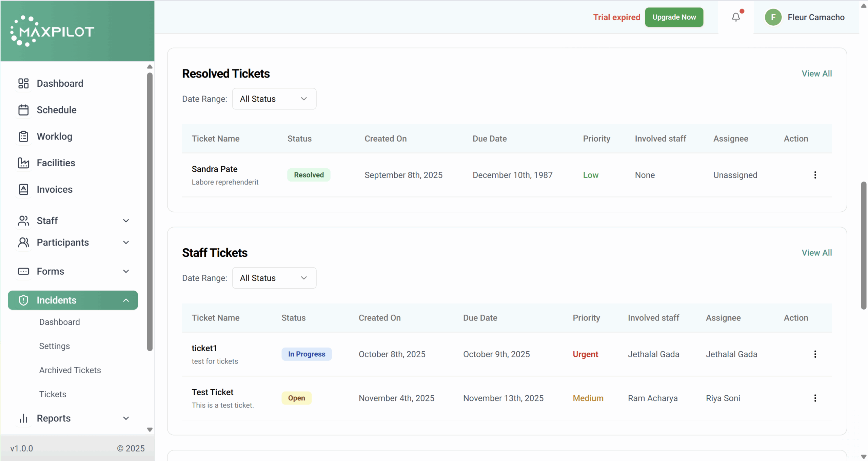The width and height of the screenshot is (868, 461).
Task: Open three-dot menu for ticket1 row
Action: click(815, 354)
